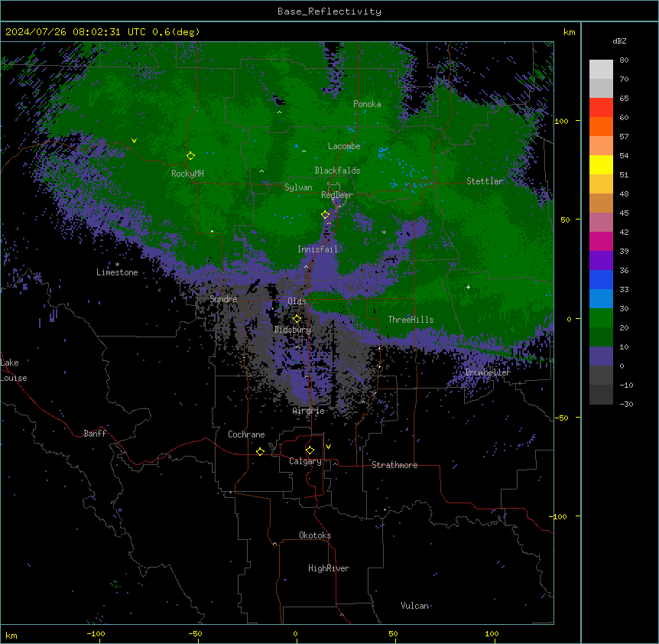659x644 pixels.
Task: Click the Base_Reflectivity title text
Action: pyautogui.click(x=329, y=11)
